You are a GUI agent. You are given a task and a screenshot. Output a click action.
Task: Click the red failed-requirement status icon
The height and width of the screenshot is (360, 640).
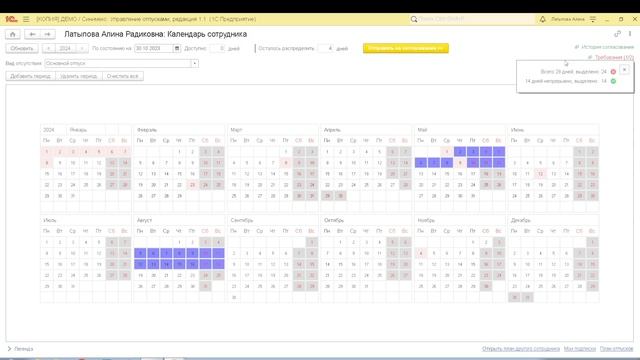(613, 72)
